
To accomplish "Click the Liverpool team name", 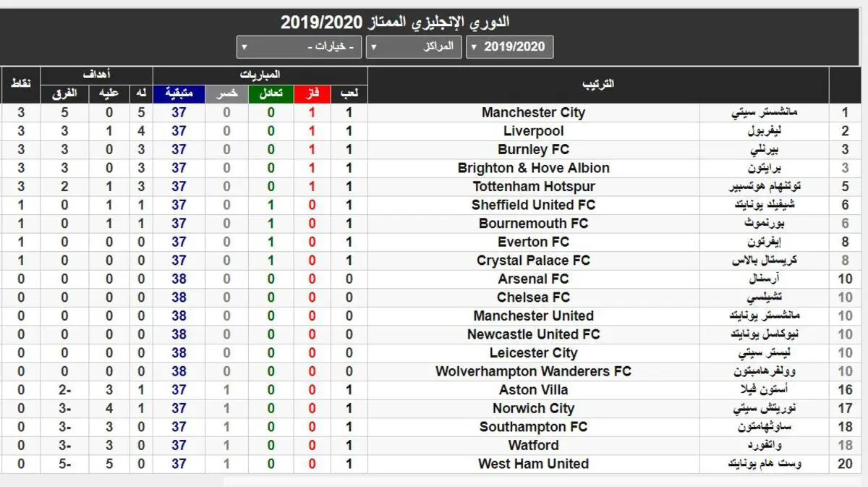I will [x=533, y=132].
